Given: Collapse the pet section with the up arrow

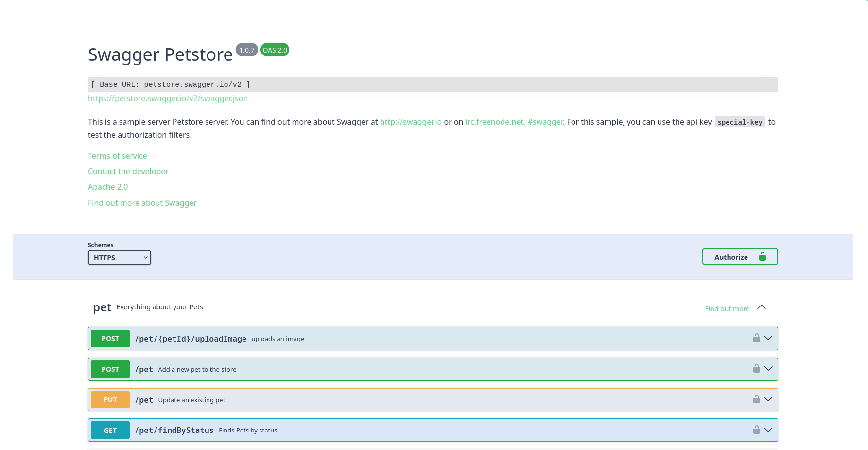Looking at the screenshot, I should [762, 307].
